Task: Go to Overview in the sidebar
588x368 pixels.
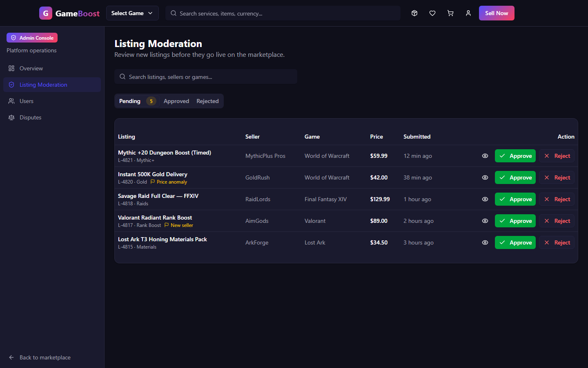Action: pyautogui.click(x=52, y=68)
